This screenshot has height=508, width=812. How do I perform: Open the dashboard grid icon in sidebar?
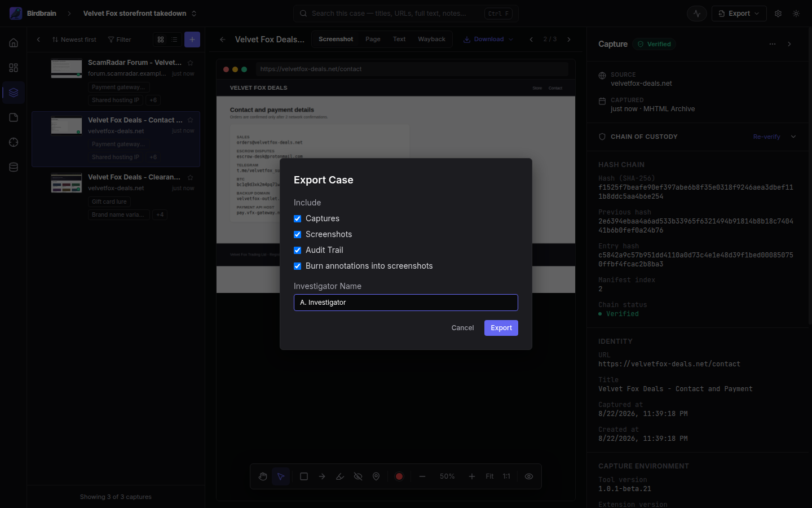(14, 68)
